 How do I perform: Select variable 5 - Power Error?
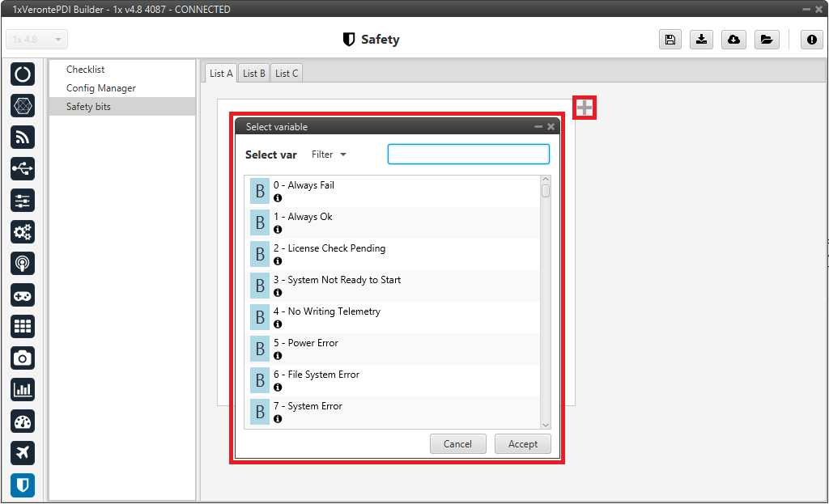pyautogui.click(x=393, y=349)
